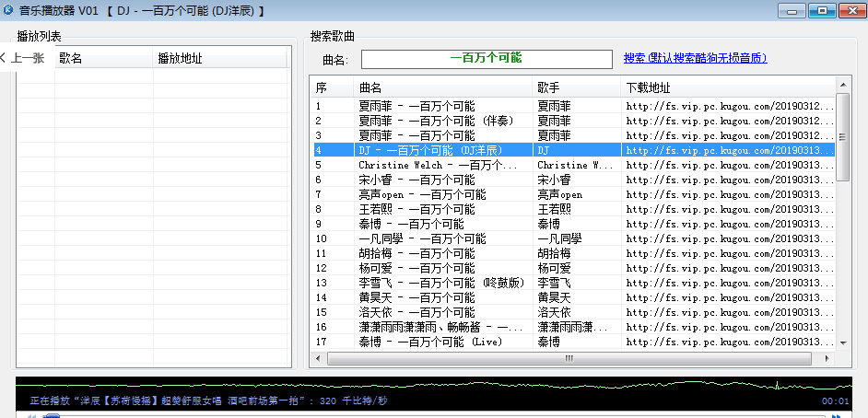Click the elapsed time 00:01 display
868x418 pixels.
[x=836, y=401]
